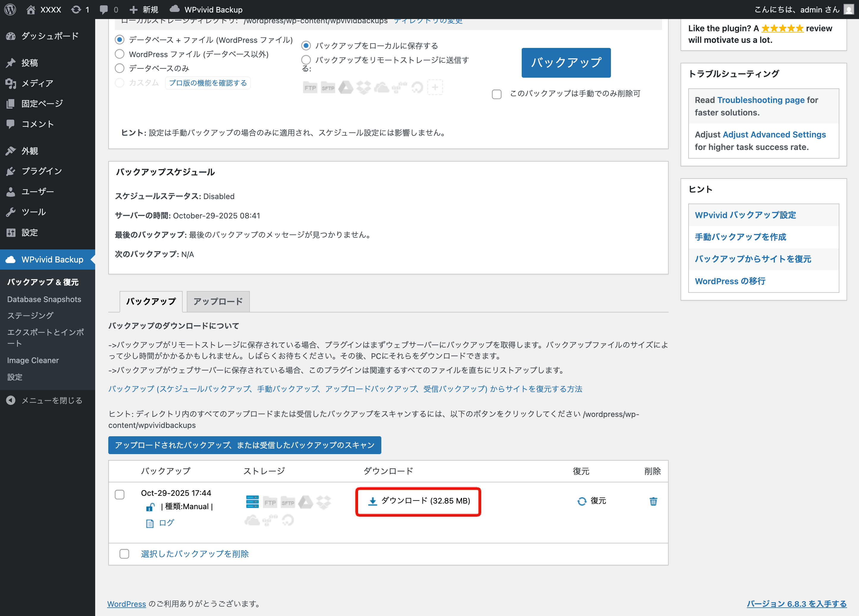This screenshot has height=616, width=859.
Task: Click the updates refresh icon in admin bar
Action: [x=76, y=10]
